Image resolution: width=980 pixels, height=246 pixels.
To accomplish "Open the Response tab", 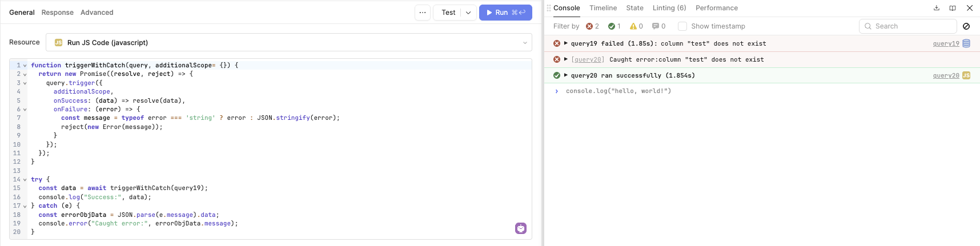I will (57, 13).
